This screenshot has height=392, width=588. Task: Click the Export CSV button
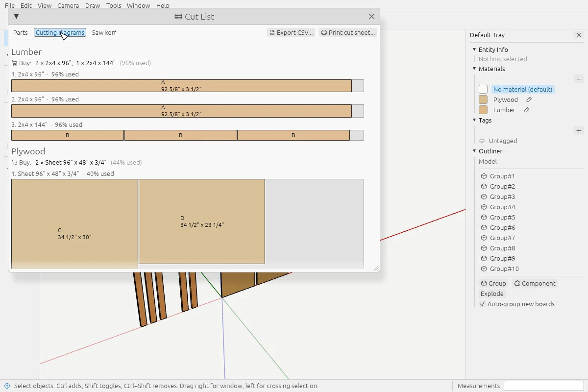[x=291, y=33]
